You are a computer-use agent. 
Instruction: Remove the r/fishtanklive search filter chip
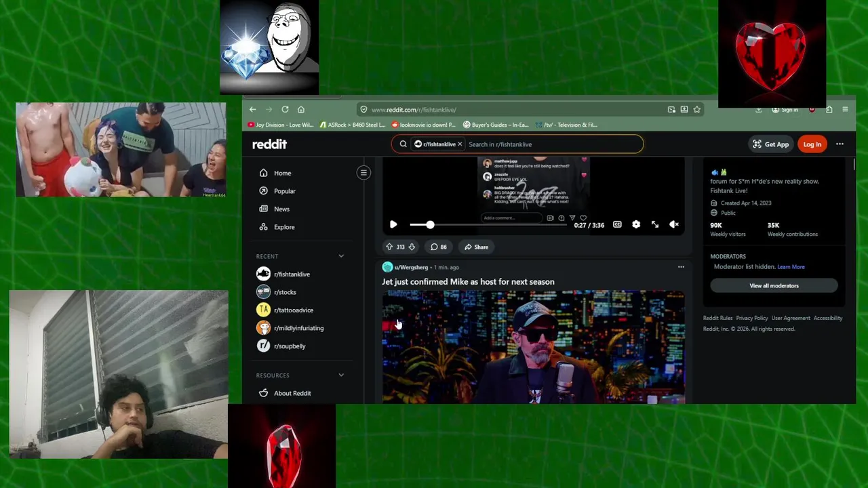point(460,144)
